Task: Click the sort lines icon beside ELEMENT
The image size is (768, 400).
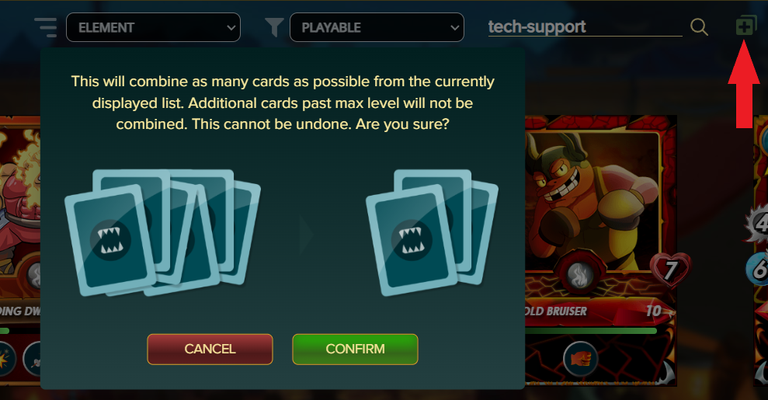Action: pos(46,27)
